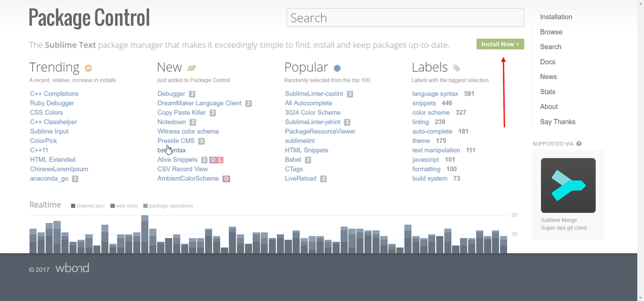Click the Install Now button

point(500,44)
